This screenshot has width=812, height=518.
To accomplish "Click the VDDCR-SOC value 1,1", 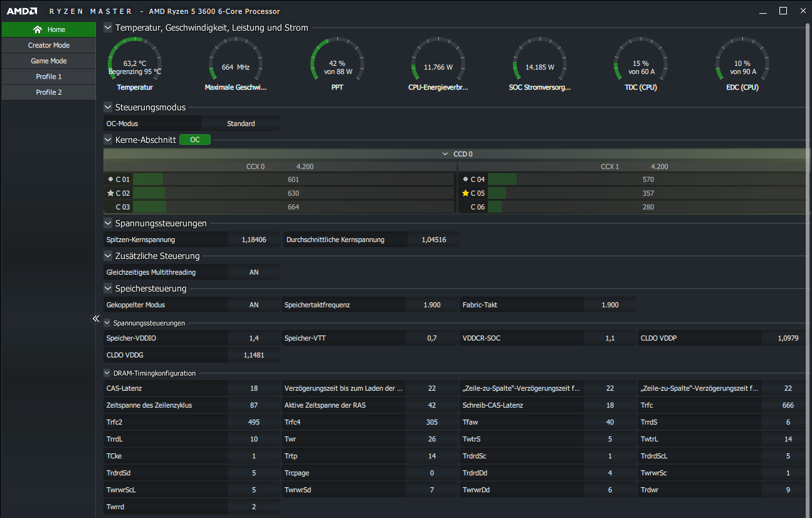I will 610,338.
